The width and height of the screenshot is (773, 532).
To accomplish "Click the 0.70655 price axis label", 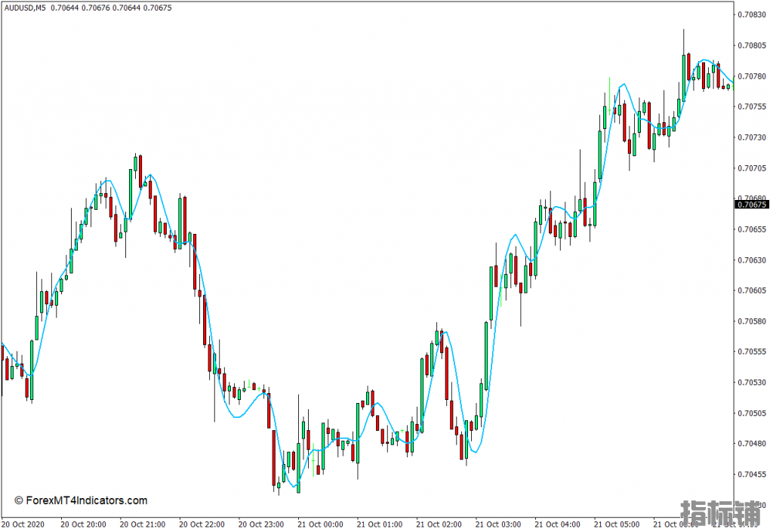I will (x=752, y=229).
